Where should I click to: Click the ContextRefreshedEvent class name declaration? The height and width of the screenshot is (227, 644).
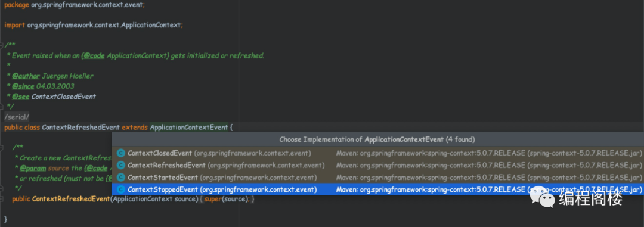click(x=81, y=128)
